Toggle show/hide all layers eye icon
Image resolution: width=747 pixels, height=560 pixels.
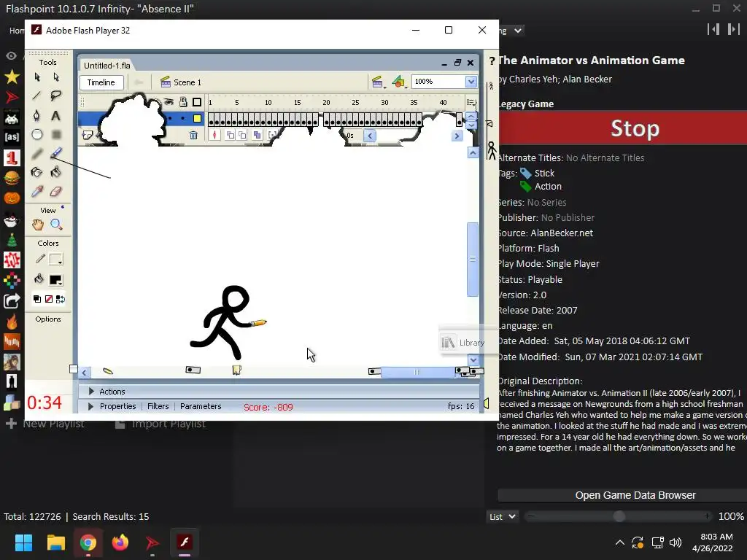coord(169,102)
